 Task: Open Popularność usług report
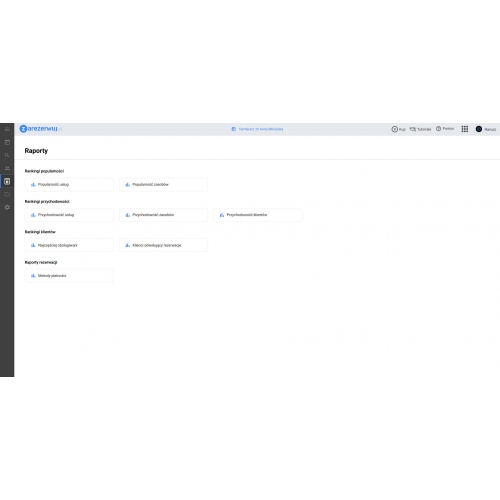pos(69,184)
